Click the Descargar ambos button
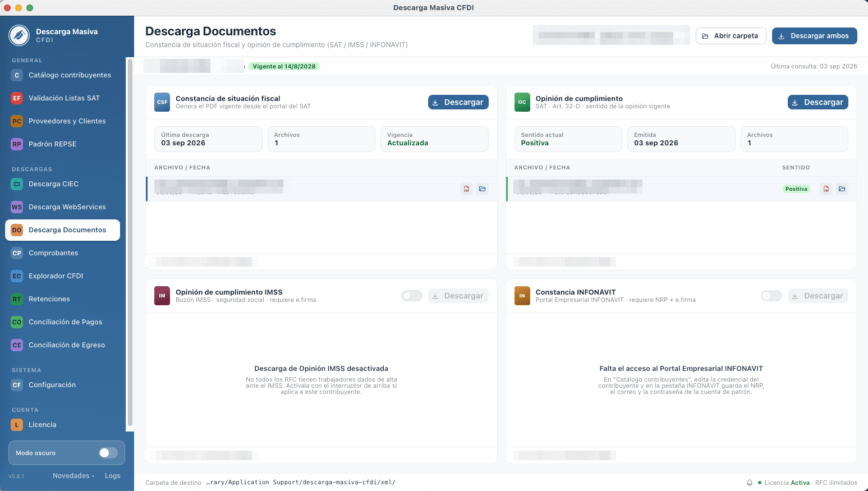This screenshot has width=868, height=491. [815, 36]
